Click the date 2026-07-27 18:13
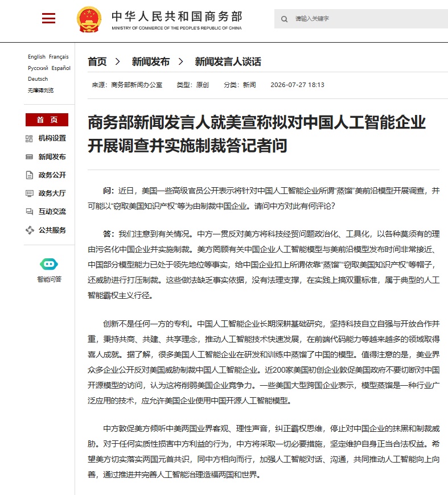This screenshot has height=495, width=448. pyautogui.click(x=297, y=85)
